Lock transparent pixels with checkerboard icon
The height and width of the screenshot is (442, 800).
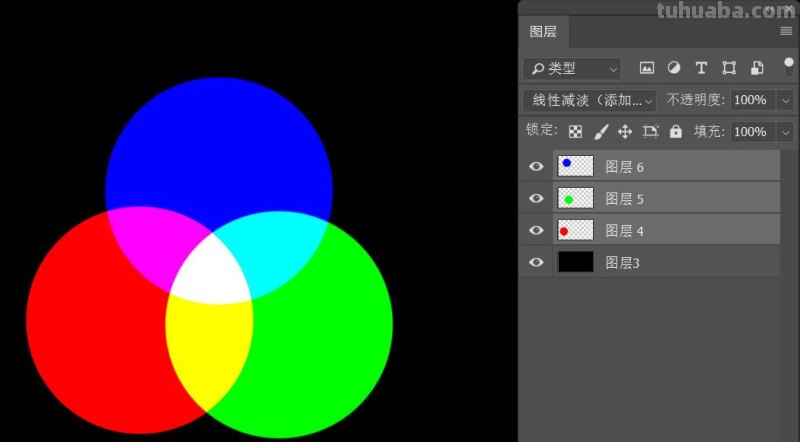(575, 131)
